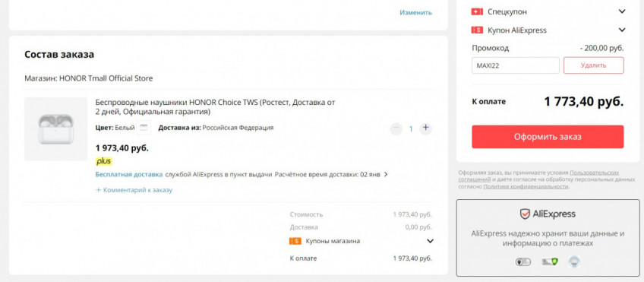Click the Купон AliExpress coupon icon

[477, 30]
